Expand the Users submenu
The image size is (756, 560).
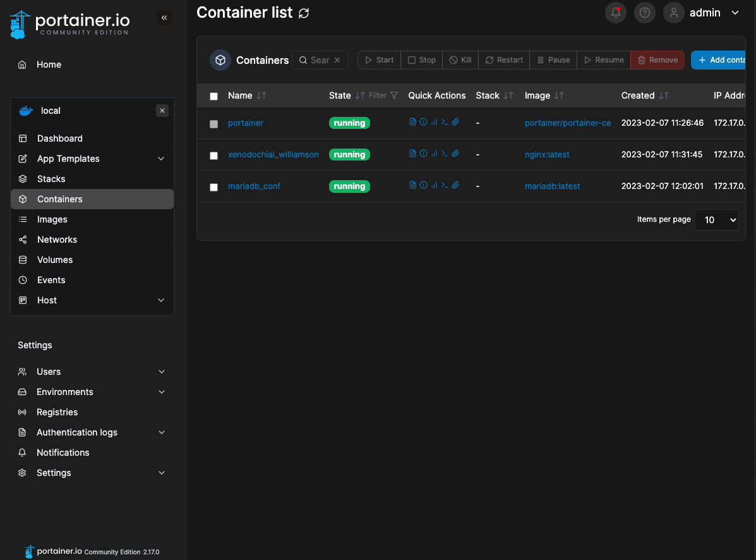tap(162, 372)
